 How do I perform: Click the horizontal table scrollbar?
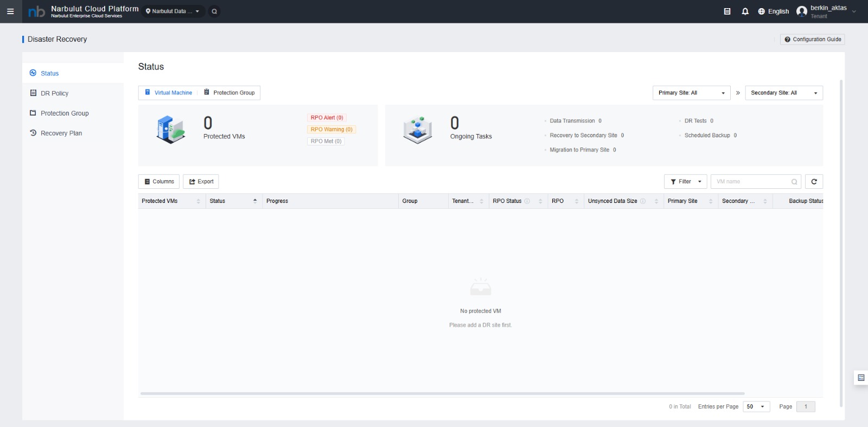pos(442,393)
